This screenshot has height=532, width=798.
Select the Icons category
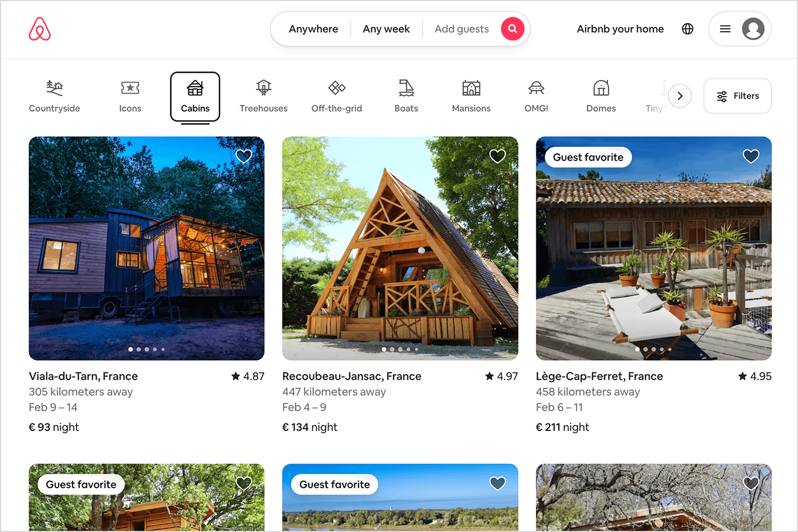(x=130, y=97)
